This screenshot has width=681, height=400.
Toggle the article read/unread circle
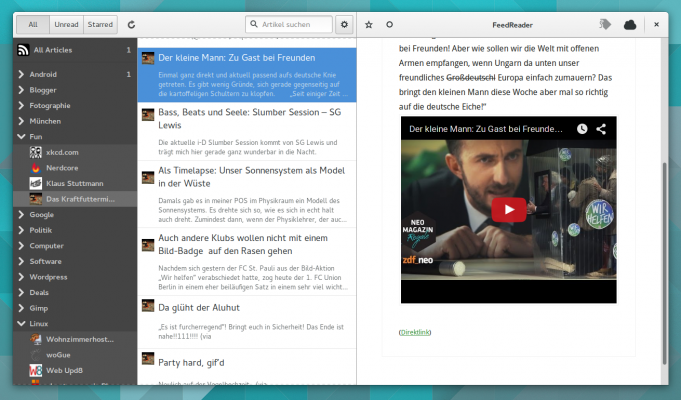point(389,23)
